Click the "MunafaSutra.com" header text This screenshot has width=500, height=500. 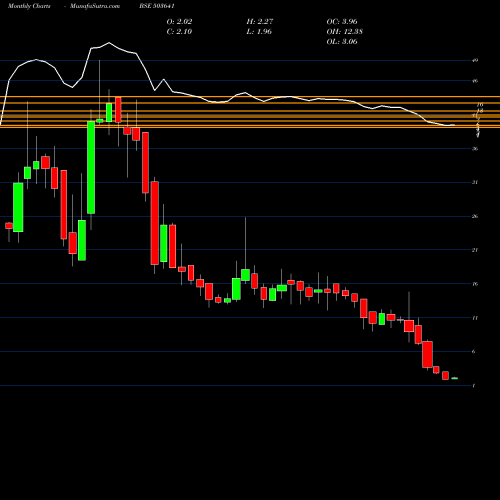pyautogui.click(x=95, y=6)
